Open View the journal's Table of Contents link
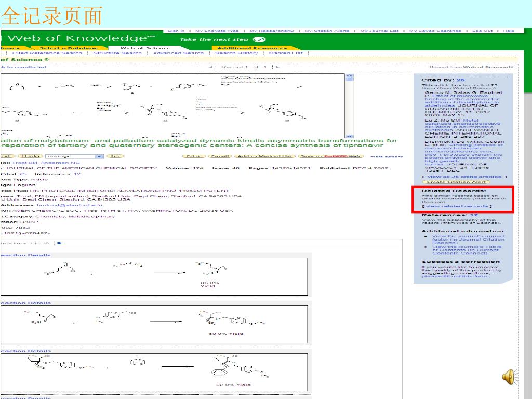532x399 pixels. tap(467, 250)
